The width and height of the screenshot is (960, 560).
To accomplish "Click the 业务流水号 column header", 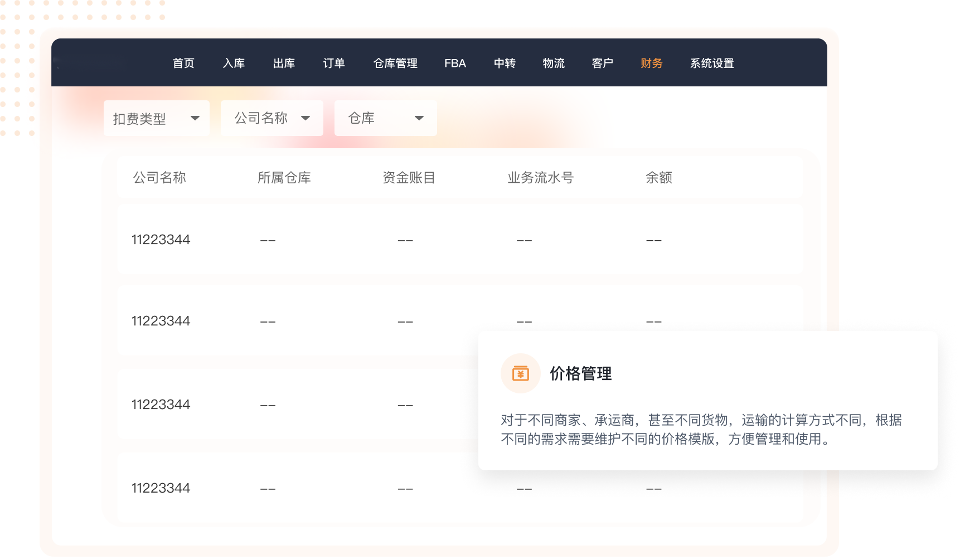I will 540,178.
